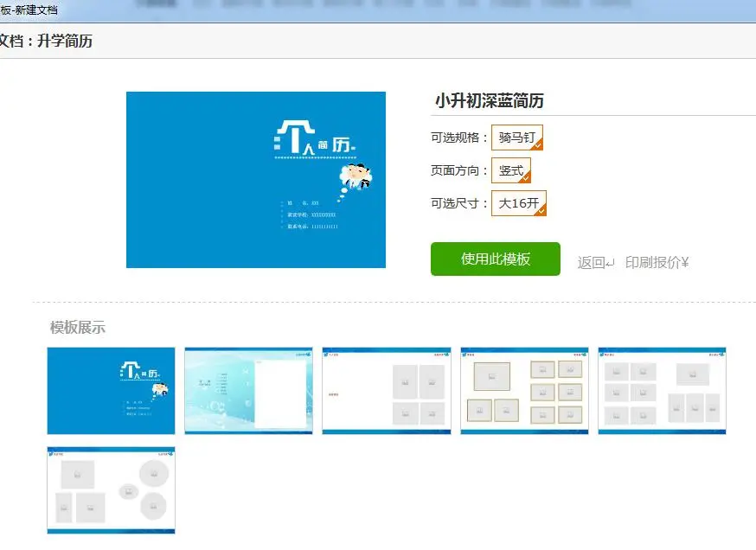Switch to the 板-新建文档 tab

[30, 10]
